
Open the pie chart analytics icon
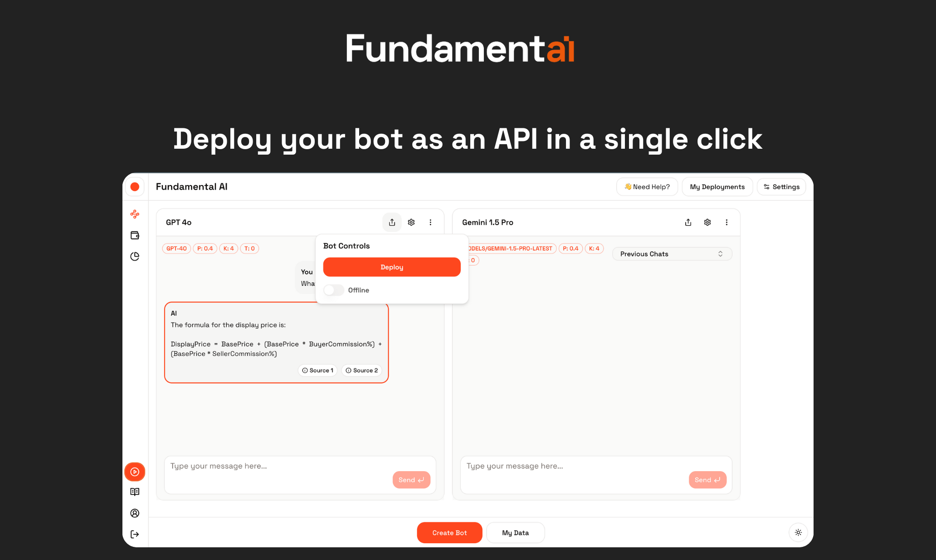pyautogui.click(x=135, y=257)
